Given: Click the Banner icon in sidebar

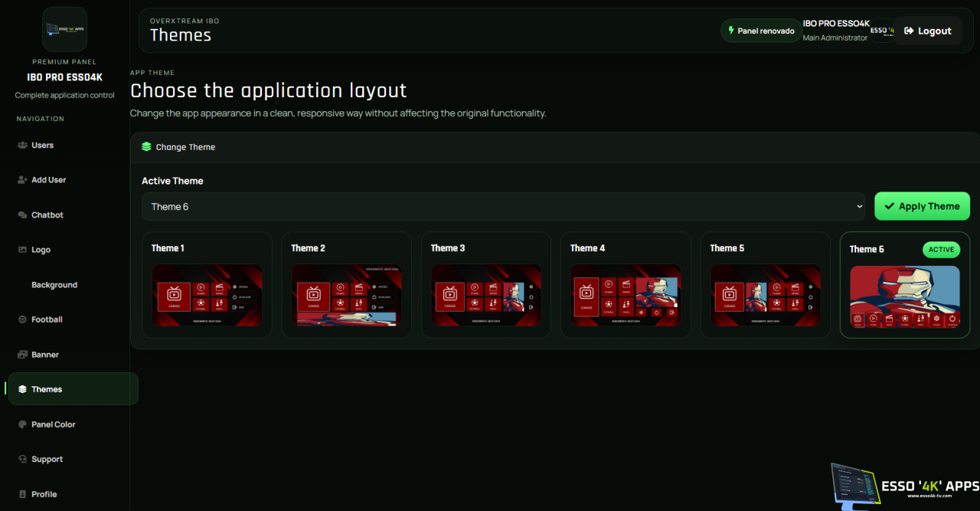Looking at the screenshot, I should [x=22, y=355].
